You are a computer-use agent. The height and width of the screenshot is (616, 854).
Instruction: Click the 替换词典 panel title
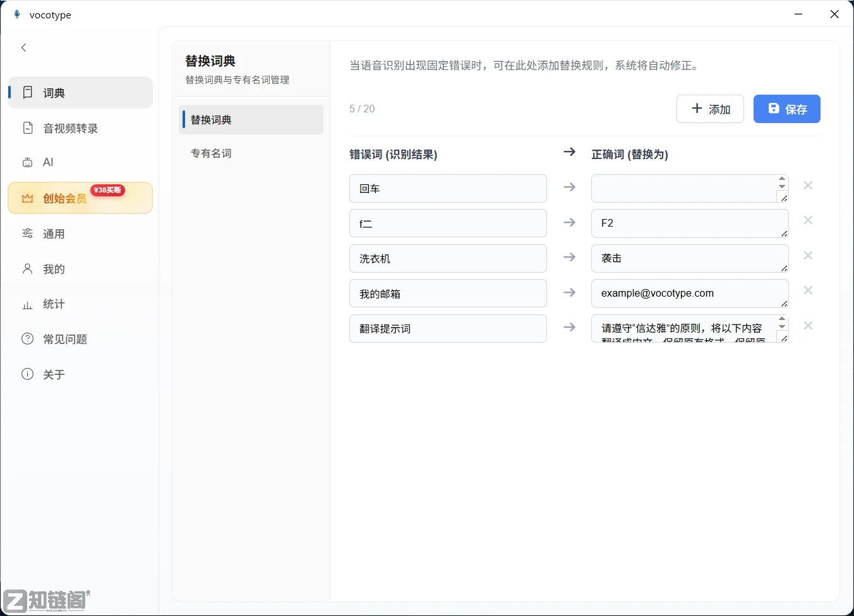click(x=210, y=61)
